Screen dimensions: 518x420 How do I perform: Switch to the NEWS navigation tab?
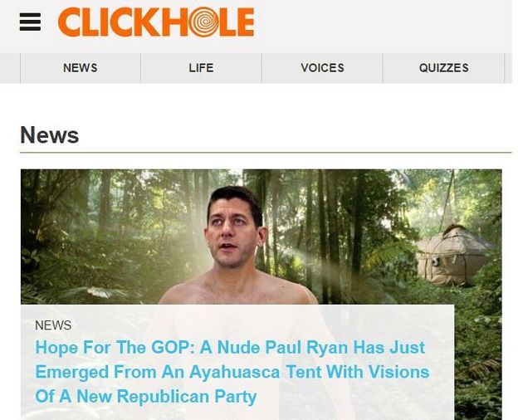coord(81,68)
